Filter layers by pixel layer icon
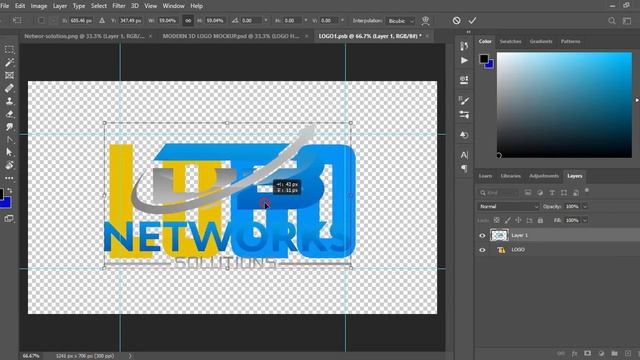This screenshot has height=360, width=640. coord(528,193)
